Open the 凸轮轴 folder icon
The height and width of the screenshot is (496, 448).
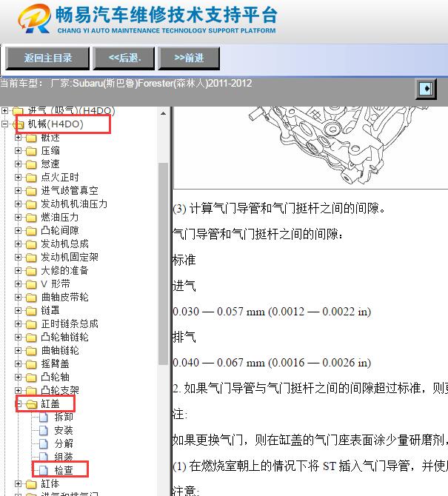(x=31, y=378)
